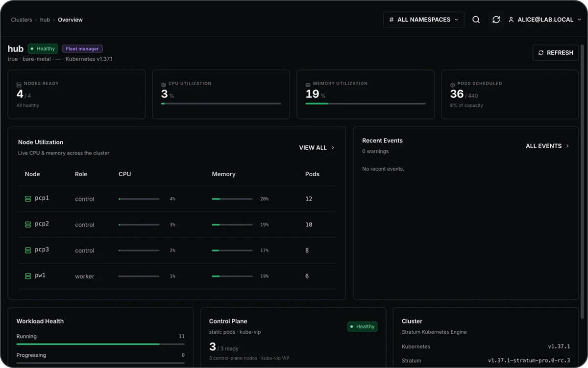Click pw1 memory usage bar
Viewport: 588px width, 368px height.
(232, 276)
